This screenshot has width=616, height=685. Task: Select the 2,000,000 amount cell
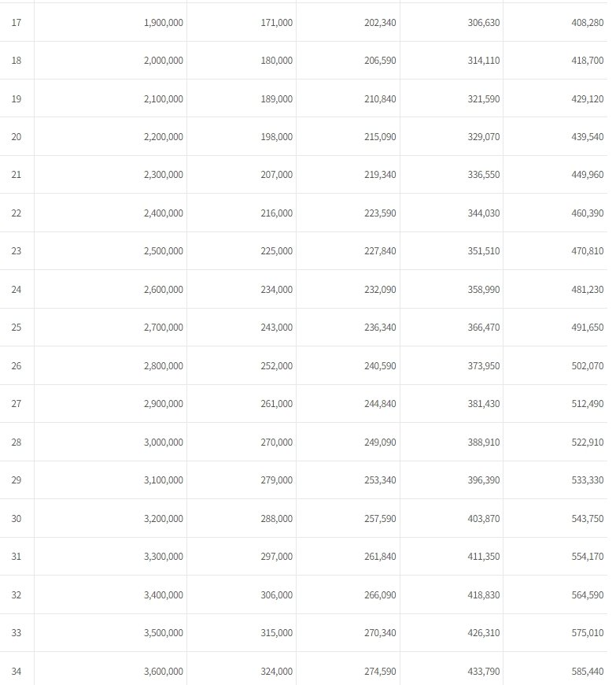164,61
